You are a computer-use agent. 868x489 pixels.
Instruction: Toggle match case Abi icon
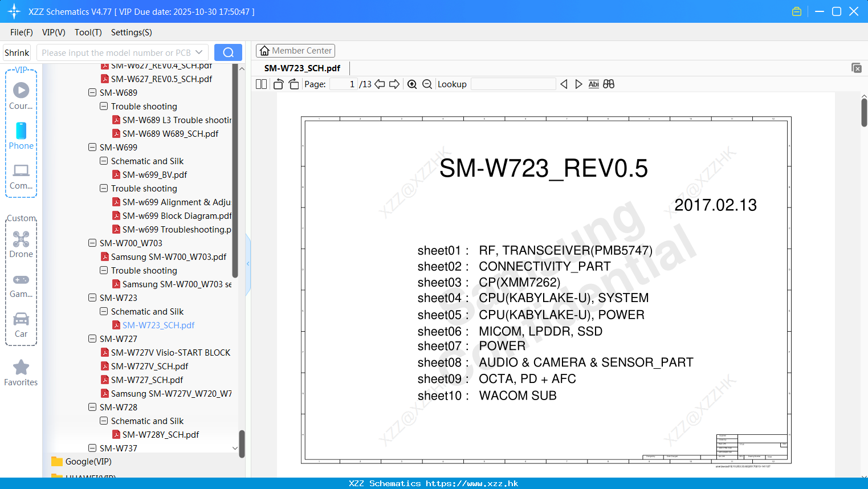(593, 84)
